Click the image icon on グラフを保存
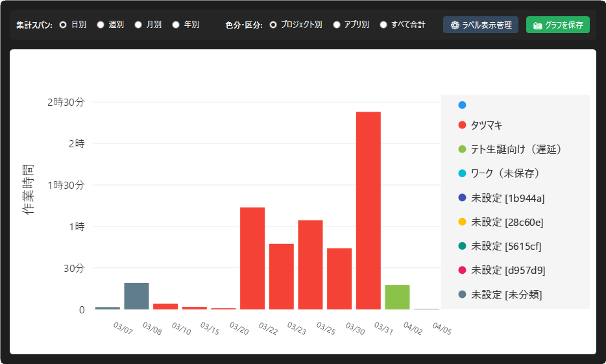 (537, 25)
